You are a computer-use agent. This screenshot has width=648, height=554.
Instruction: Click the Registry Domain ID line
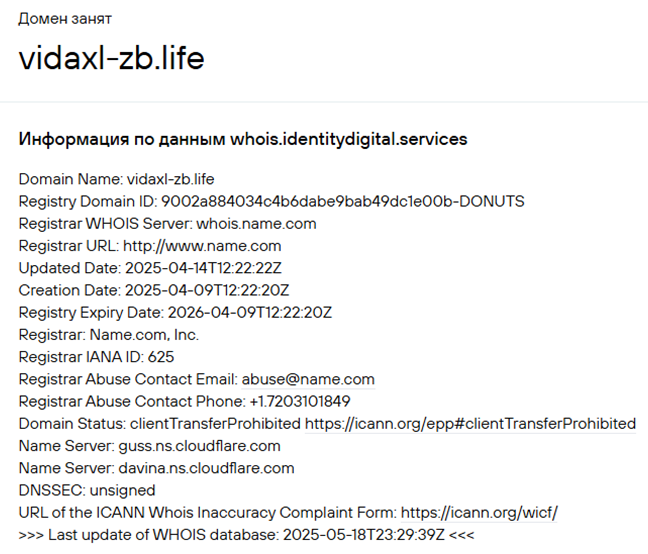[x=272, y=202]
